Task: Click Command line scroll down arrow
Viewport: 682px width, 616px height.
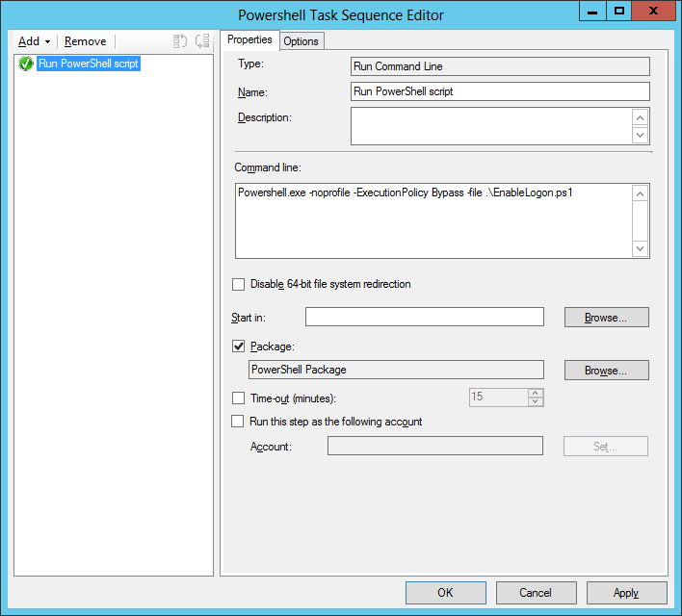Action: point(640,248)
